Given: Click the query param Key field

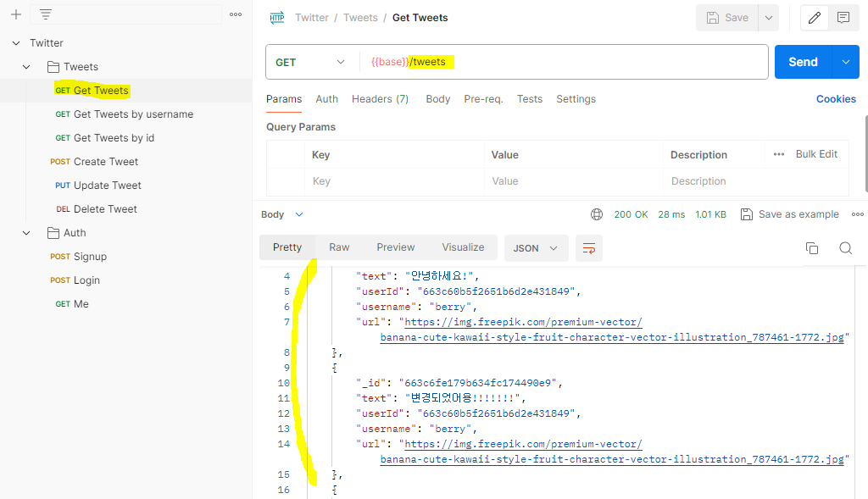Looking at the screenshot, I should pos(394,181).
